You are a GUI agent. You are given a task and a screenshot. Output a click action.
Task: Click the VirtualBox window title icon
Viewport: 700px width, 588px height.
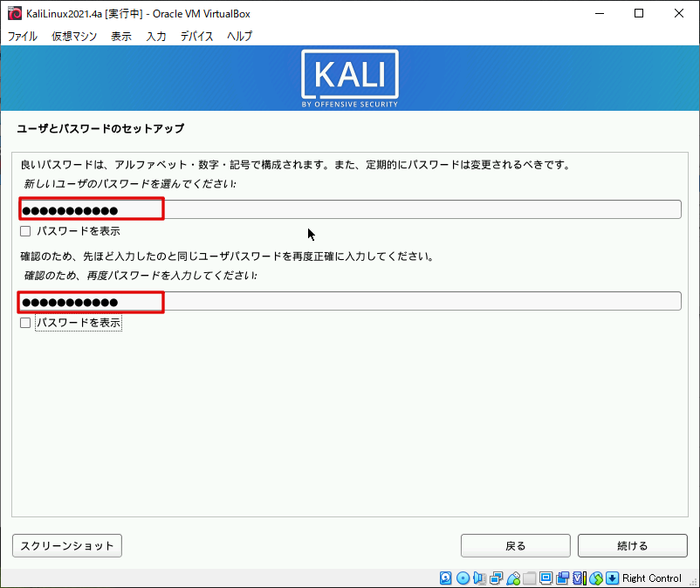click(x=15, y=13)
